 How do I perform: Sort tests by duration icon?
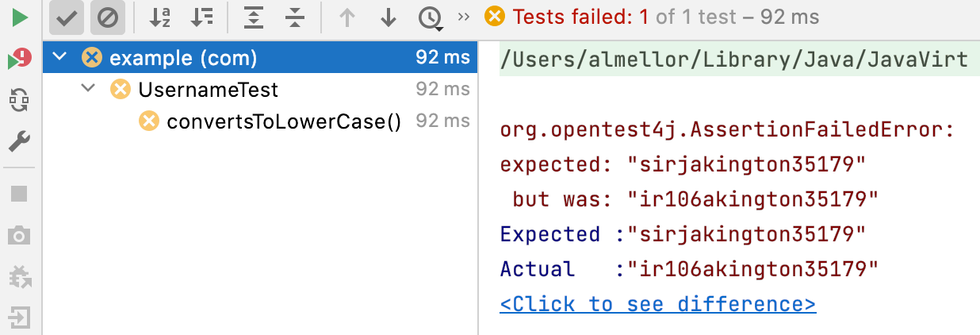201,17
